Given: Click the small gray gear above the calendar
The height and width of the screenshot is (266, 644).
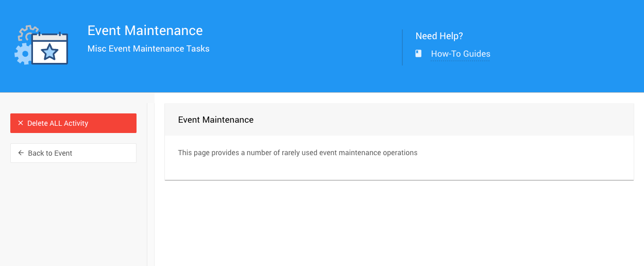Looking at the screenshot, I should point(27,32).
